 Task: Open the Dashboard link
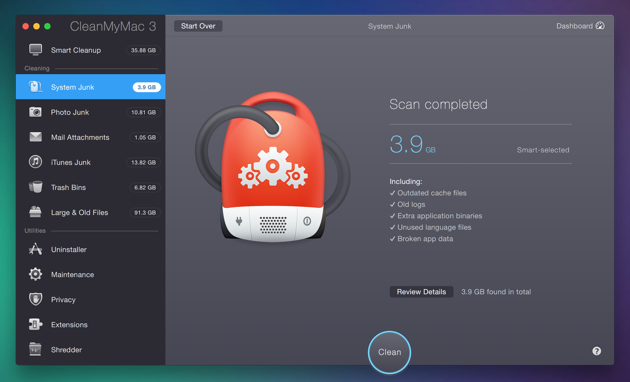(x=580, y=26)
